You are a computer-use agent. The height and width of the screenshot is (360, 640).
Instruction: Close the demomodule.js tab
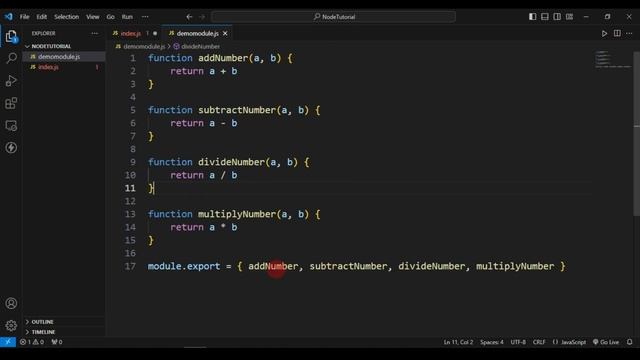pos(225,33)
